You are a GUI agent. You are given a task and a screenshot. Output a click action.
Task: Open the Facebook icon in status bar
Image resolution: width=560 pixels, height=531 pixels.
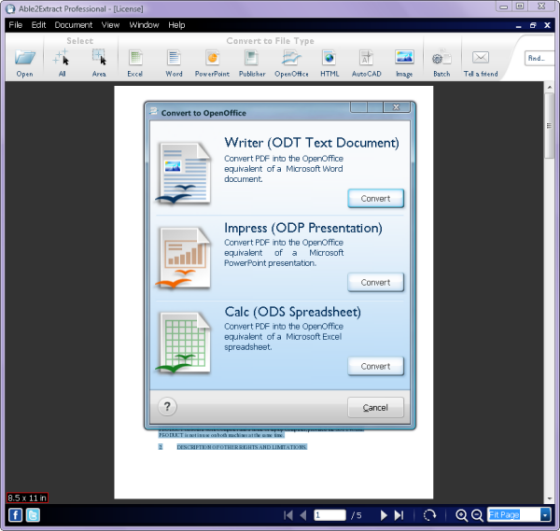(15, 515)
